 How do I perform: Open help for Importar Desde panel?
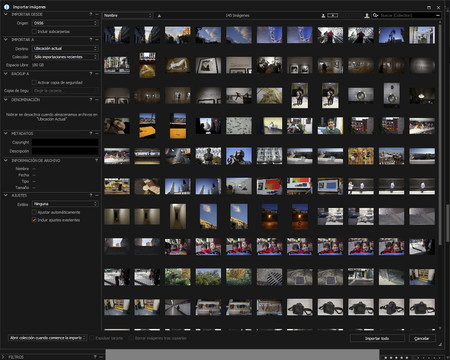(x=91, y=14)
